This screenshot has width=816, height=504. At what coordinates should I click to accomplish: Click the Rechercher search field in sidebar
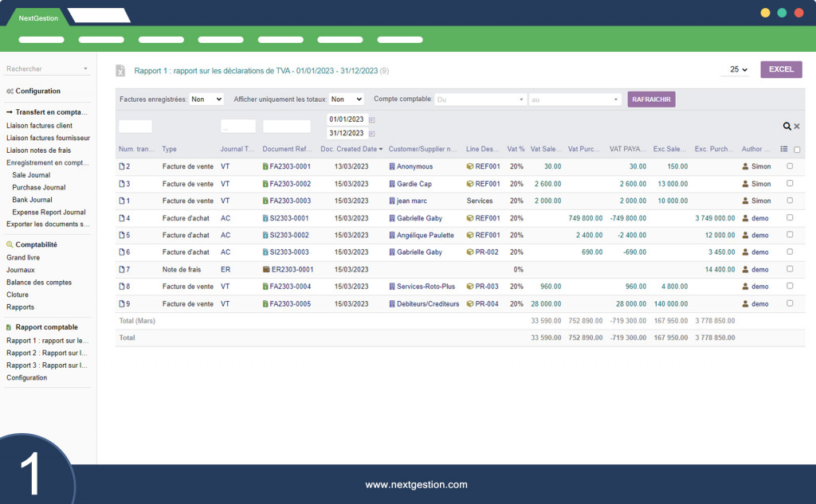pos(46,69)
